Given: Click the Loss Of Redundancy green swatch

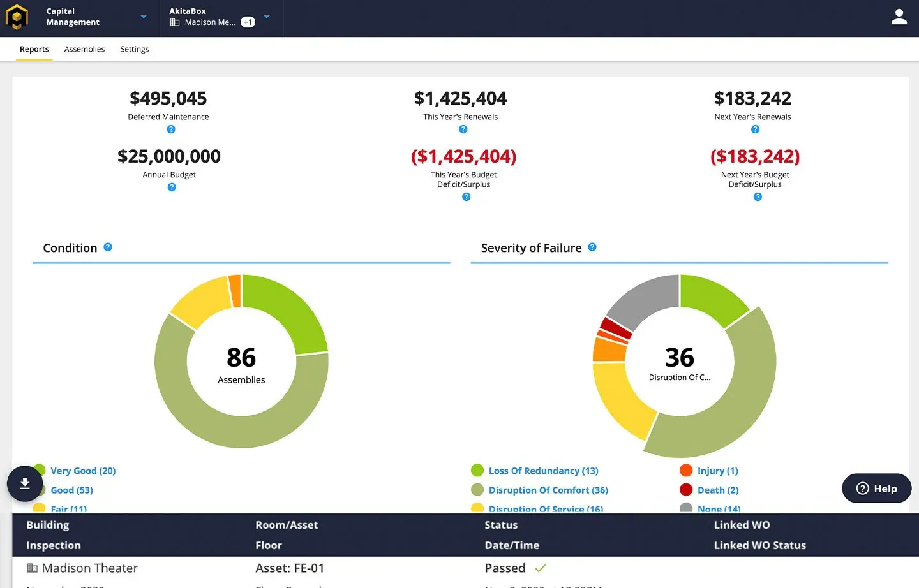Looking at the screenshot, I should tap(477, 471).
